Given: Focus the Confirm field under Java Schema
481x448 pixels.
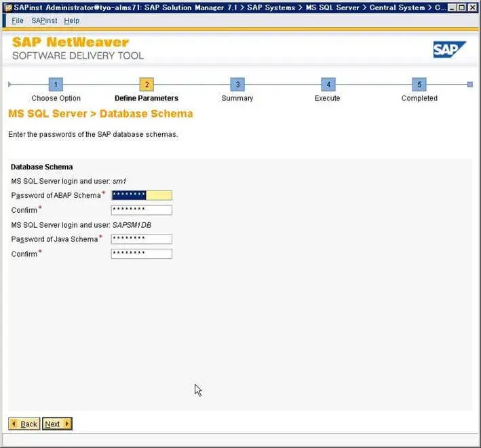Looking at the screenshot, I should 141,253.
